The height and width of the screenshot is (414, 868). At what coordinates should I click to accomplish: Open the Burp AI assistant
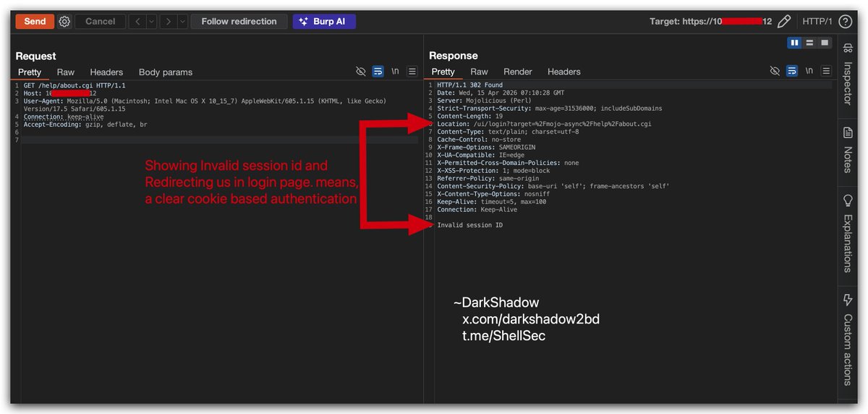pyautogui.click(x=324, y=21)
